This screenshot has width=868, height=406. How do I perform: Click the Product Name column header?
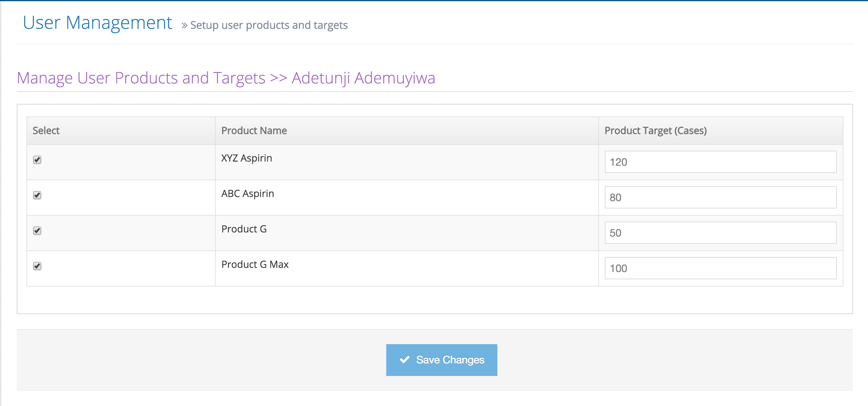254,131
